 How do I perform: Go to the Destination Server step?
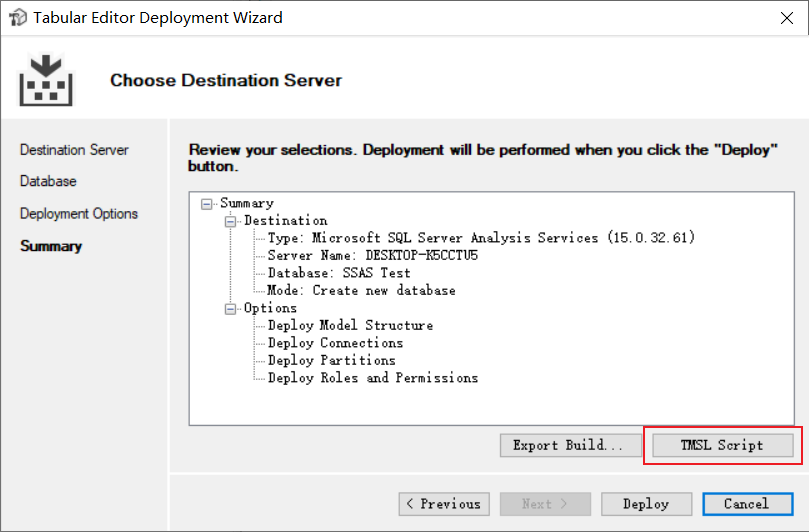[x=74, y=150]
